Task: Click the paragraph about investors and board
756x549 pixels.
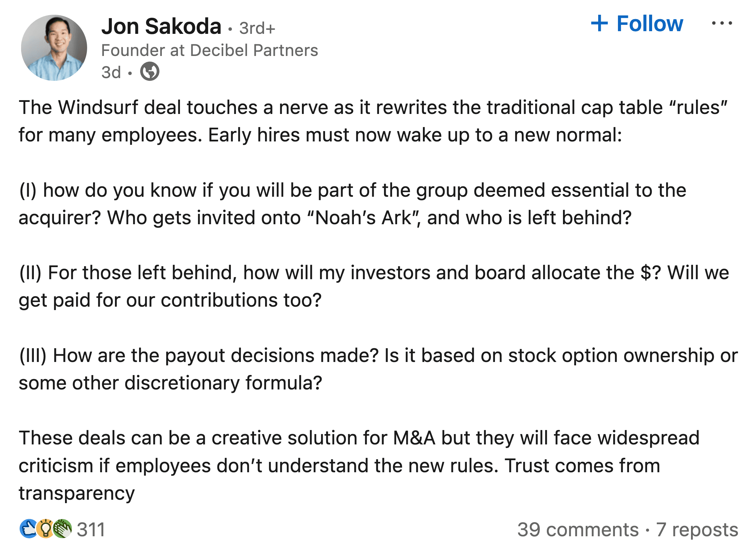Action: [x=374, y=286]
